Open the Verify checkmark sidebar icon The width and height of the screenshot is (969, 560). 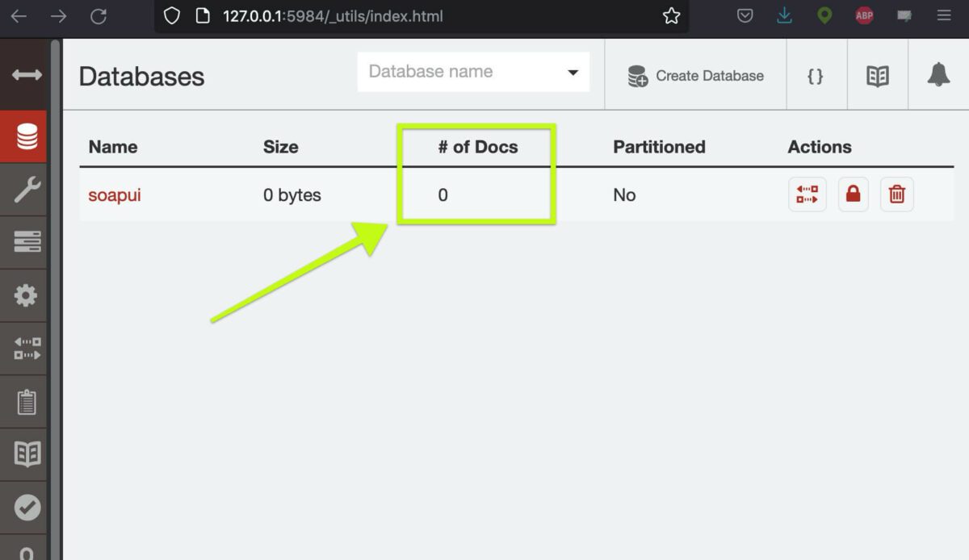tap(27, 508)
